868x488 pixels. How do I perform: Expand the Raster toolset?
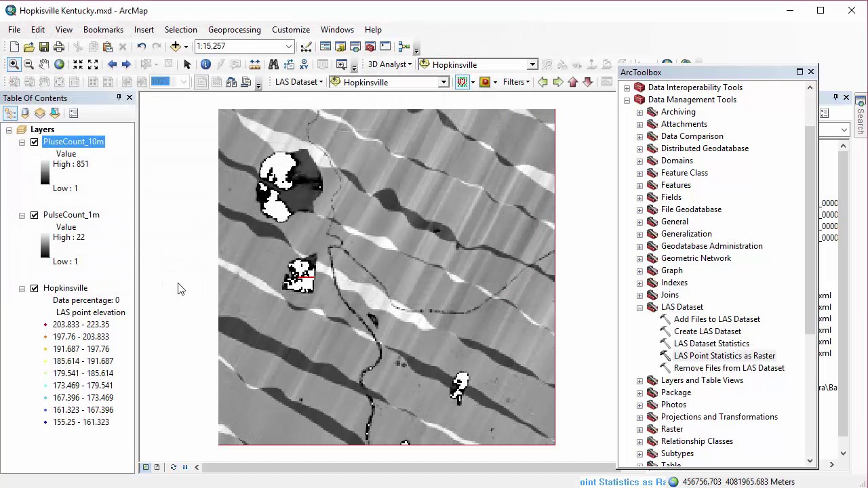coord(639,429)
